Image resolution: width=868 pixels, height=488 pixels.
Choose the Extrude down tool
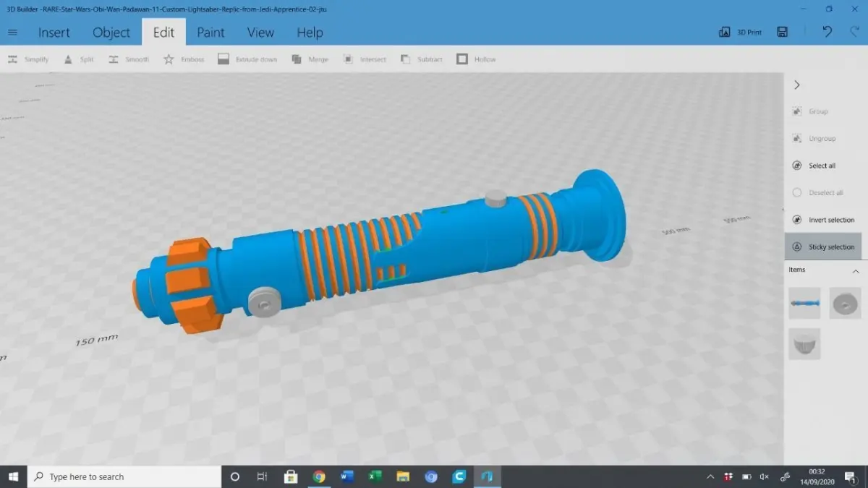(247, 59)
